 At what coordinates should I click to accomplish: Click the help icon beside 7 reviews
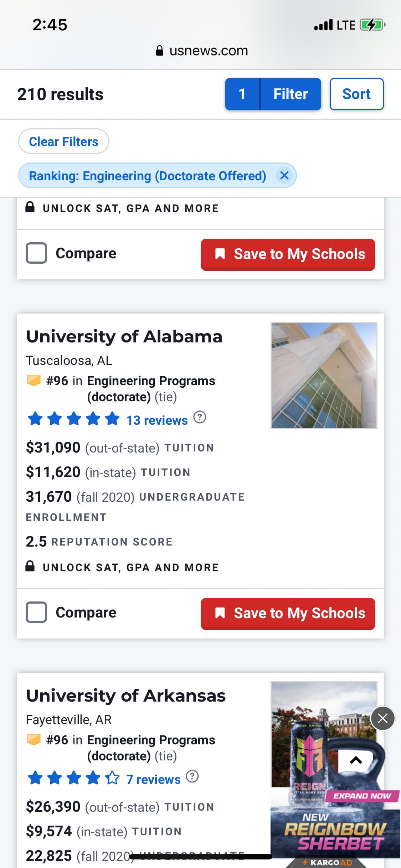coord(192,776)
